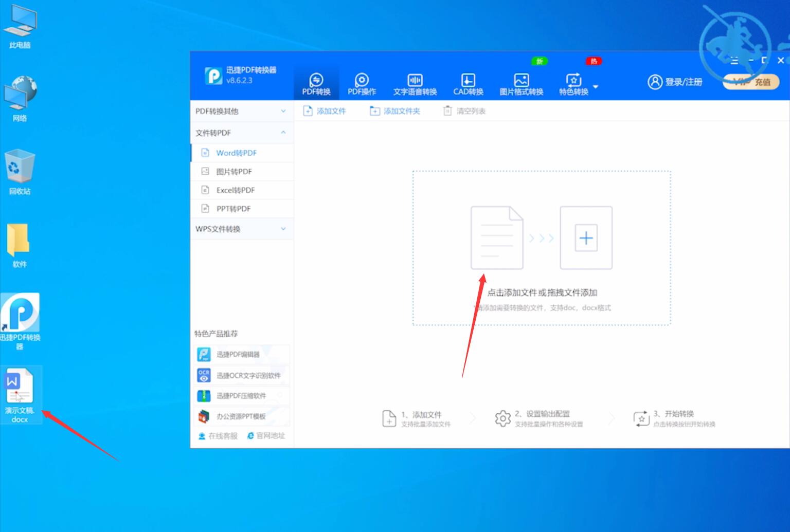790x532 pixels.
Task: Click step 1 添加文件 icon
Action: [389, 419]
